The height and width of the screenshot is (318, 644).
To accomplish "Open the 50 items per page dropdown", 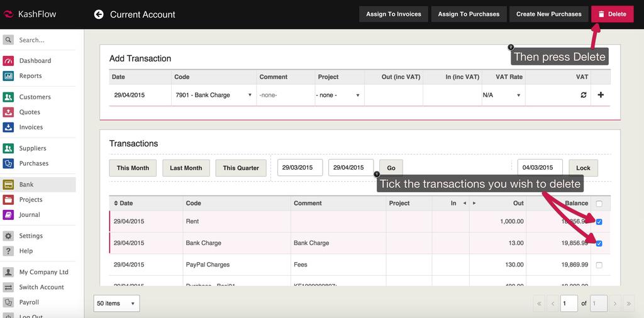I will 116,304.
